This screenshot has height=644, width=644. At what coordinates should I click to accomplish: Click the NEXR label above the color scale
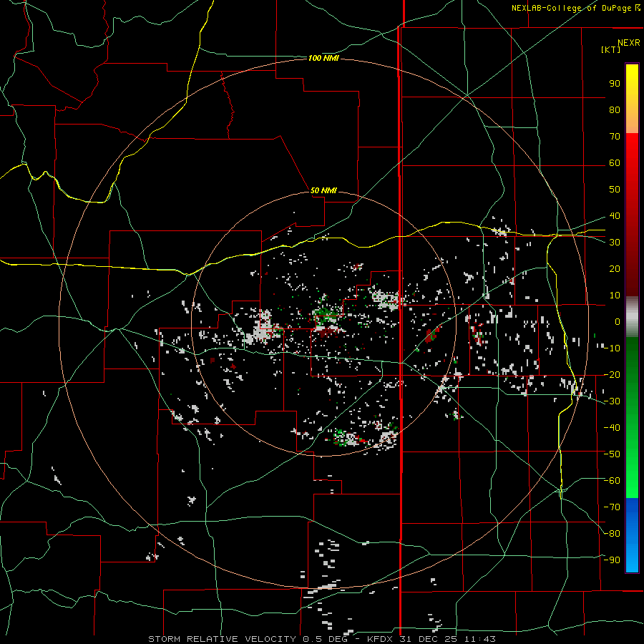(x=629, y=43)
